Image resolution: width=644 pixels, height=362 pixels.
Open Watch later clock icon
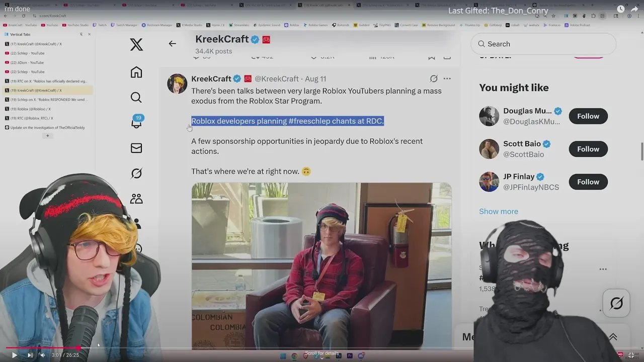[620, 9]
